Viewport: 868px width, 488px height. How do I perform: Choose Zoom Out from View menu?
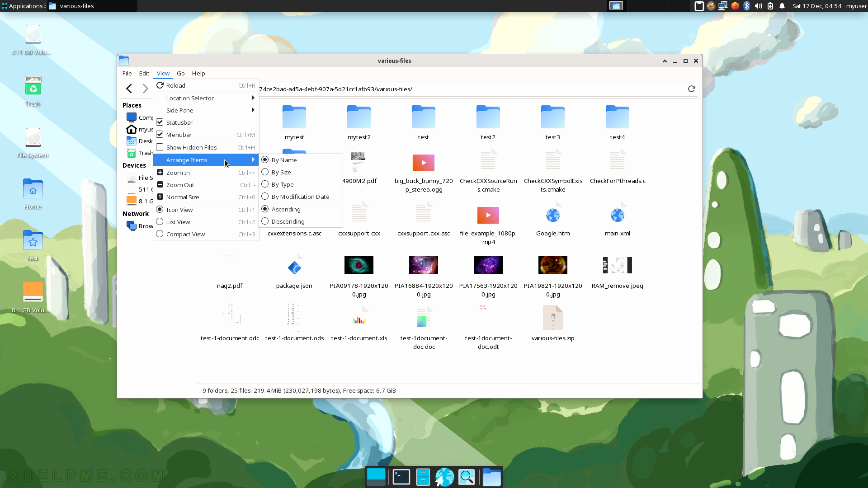pos(206,185)
